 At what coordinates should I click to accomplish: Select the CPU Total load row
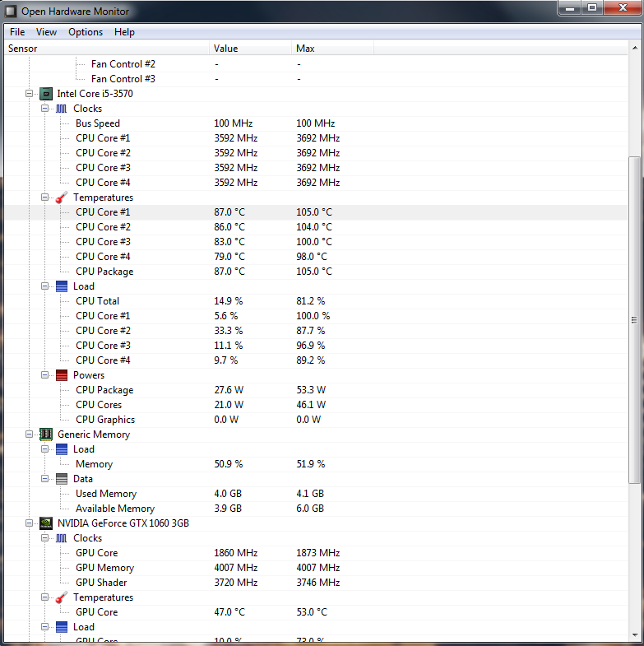click(x=316, y=301)
